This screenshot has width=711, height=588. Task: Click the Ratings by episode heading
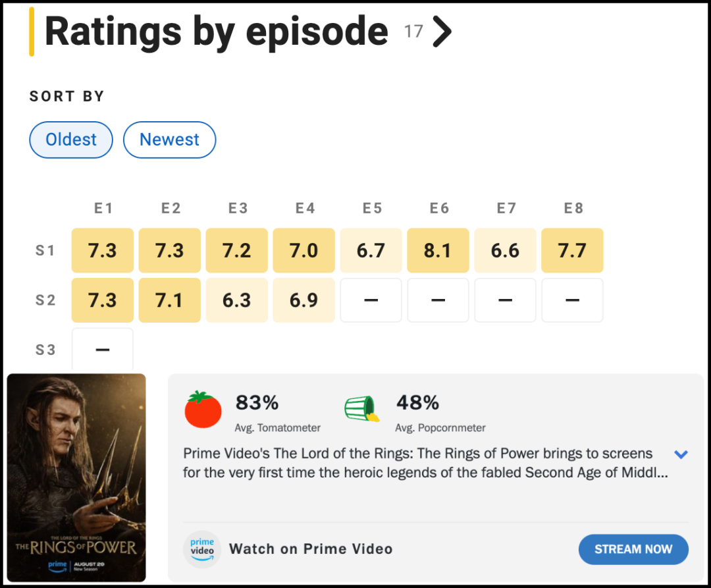[216, 32]
